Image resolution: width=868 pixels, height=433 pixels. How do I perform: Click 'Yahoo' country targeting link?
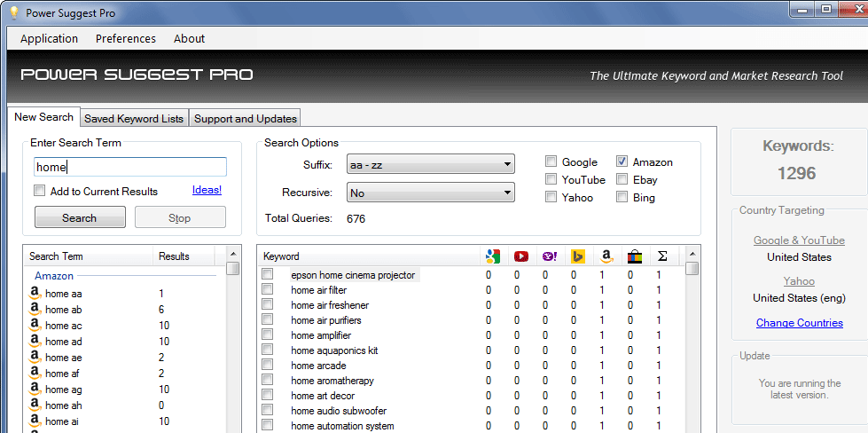(799, 280)
